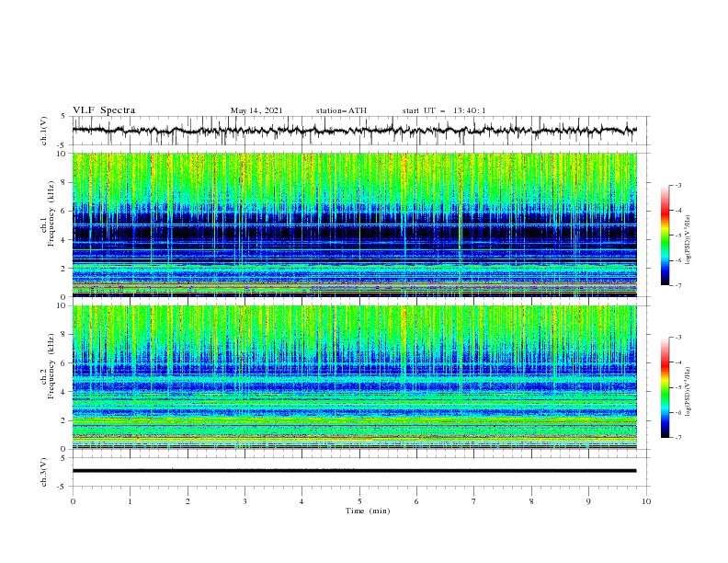Click the '3' tick on the time axis

point(245,501)
